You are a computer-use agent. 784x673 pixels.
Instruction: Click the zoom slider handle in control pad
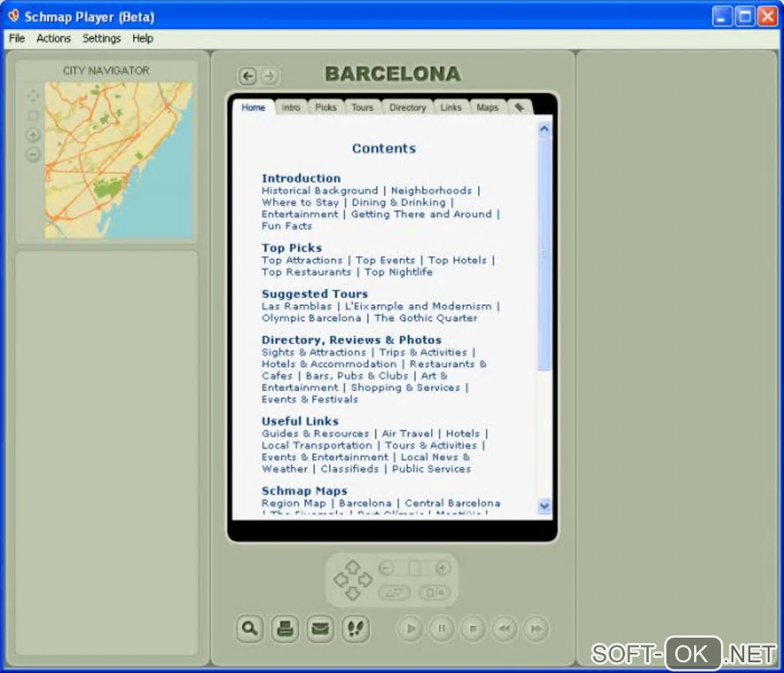[x=414, y=568]
